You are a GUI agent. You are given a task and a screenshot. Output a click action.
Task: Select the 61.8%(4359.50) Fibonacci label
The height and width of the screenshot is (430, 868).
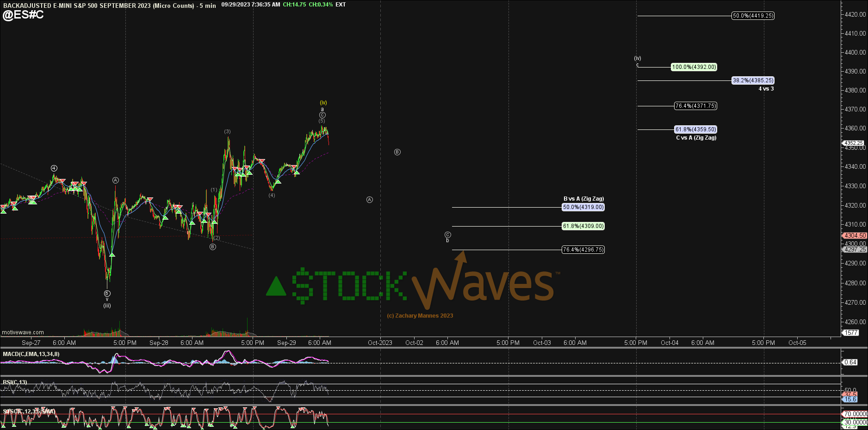(x=695, y=129)
